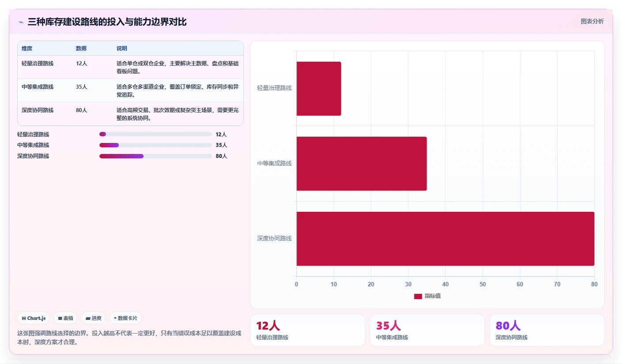
Task: Click table cell 中等集成路线
Action: coord(38,87)
